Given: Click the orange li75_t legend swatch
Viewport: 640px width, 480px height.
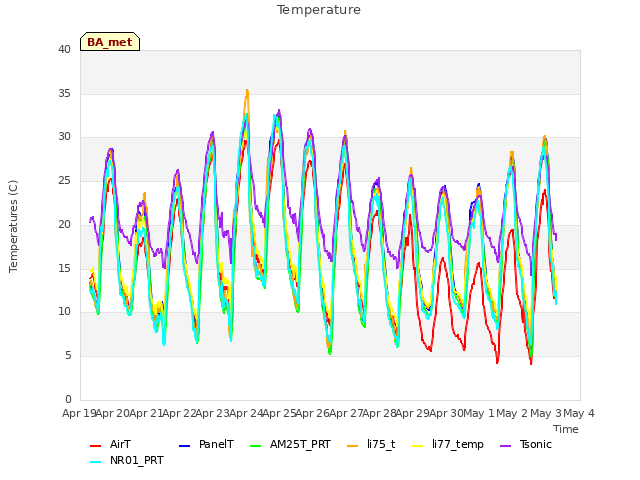Looking at the screenshot, I should 353,446.
